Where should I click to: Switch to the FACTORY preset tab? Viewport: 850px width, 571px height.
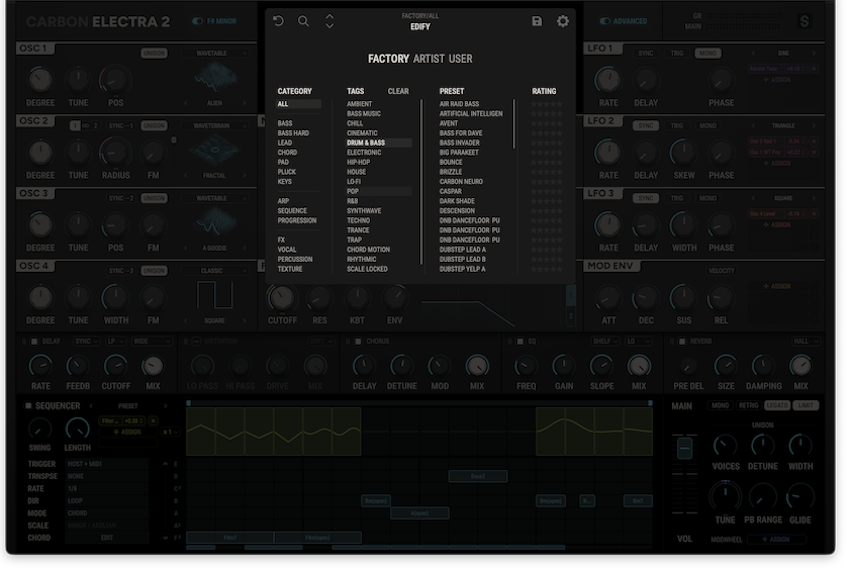point(388,59)
